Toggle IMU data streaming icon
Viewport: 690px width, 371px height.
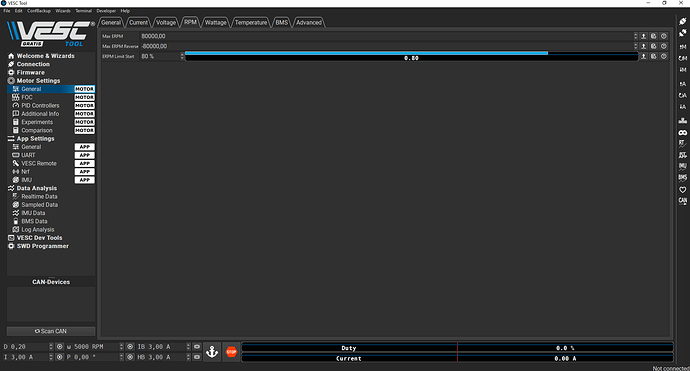point(683,166)
